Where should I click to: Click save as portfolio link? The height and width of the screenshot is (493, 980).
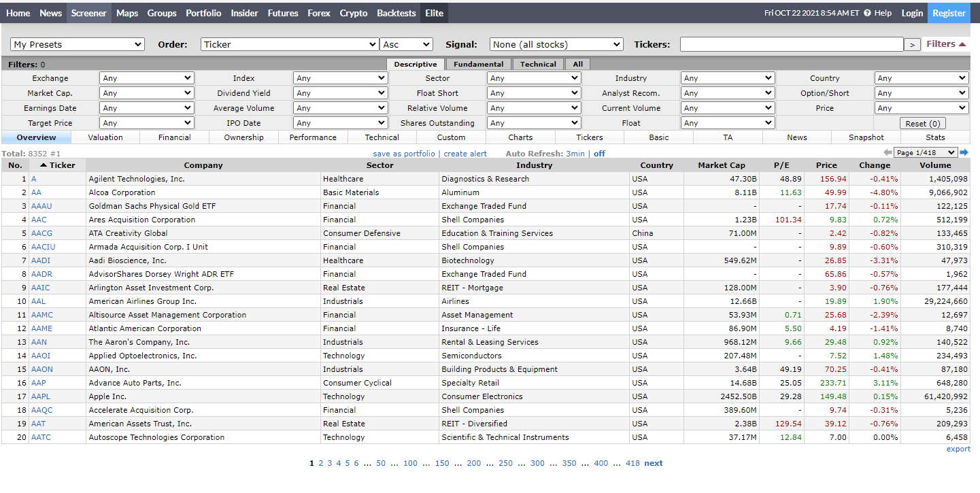coord(404,154)
